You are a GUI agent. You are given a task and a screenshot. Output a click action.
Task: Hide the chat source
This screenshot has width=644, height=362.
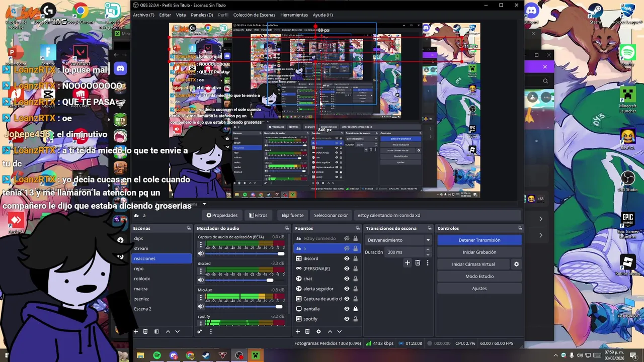(x=347, y=279)
